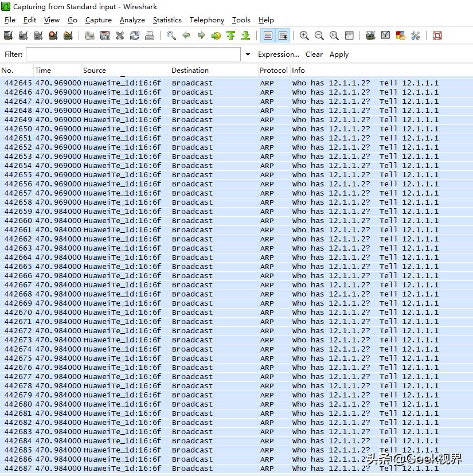This screenshot has width=473, height=476.
Task: Select packet number 442658
Action: 236,202
